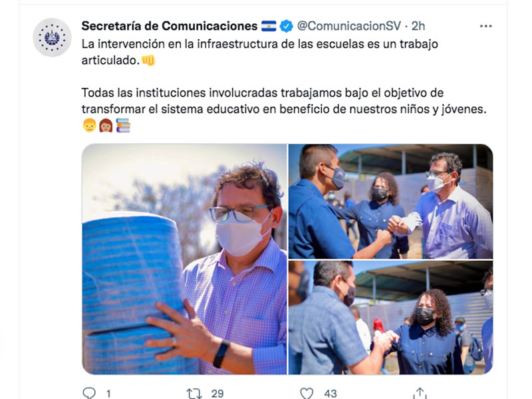Click the like count 43
The width and height of the screenshot is (532, 399).
[x=330, y=394]
